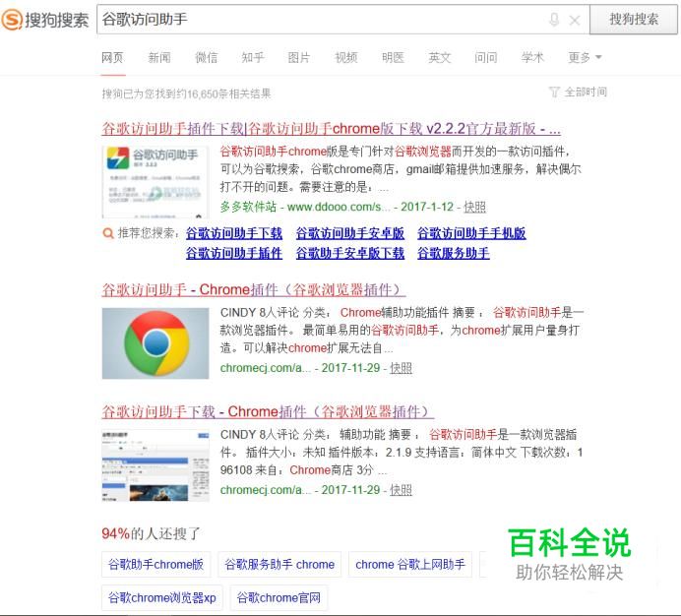Switch to the 英文 tab
This screenshot has width=681, height=616.
(440, 57)
